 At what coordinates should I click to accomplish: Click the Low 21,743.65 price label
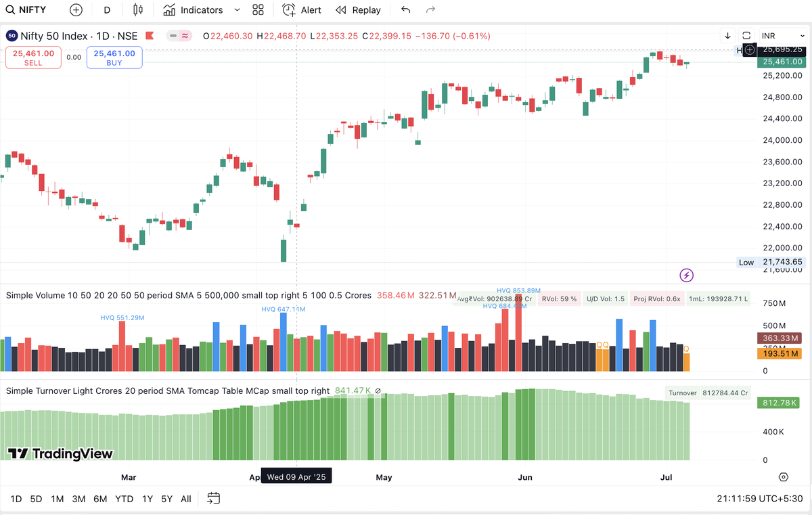[771, 263]
